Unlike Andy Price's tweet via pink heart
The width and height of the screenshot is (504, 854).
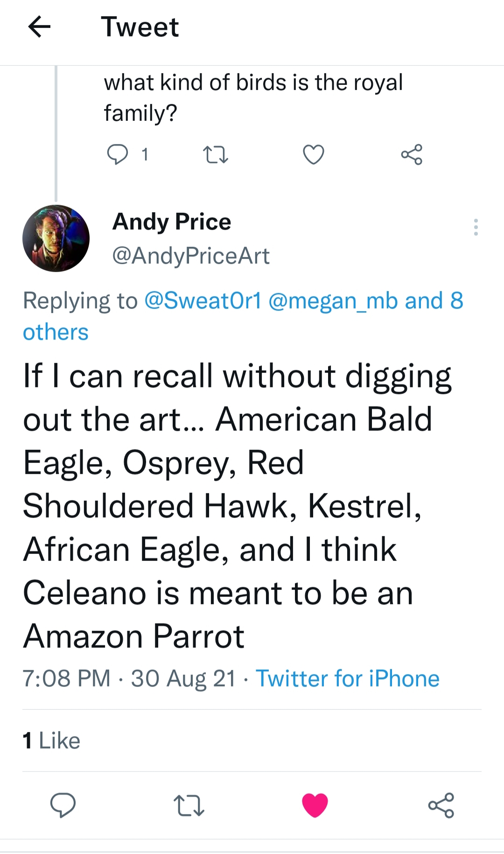(315, 805)
